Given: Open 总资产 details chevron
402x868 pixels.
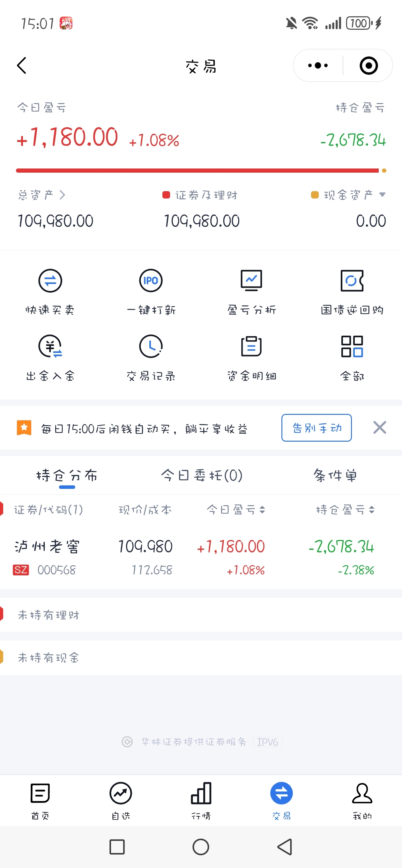Looking at the screenshot, I should 62,195.
